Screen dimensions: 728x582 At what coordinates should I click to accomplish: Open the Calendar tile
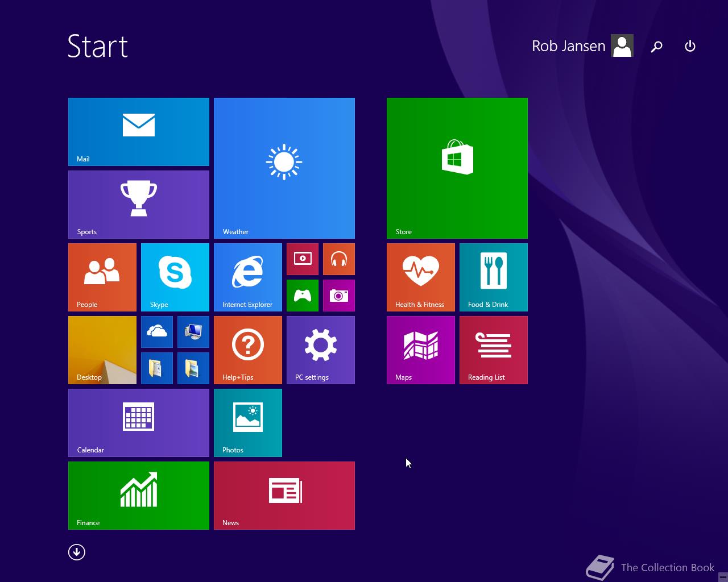[x=139, y=423]
